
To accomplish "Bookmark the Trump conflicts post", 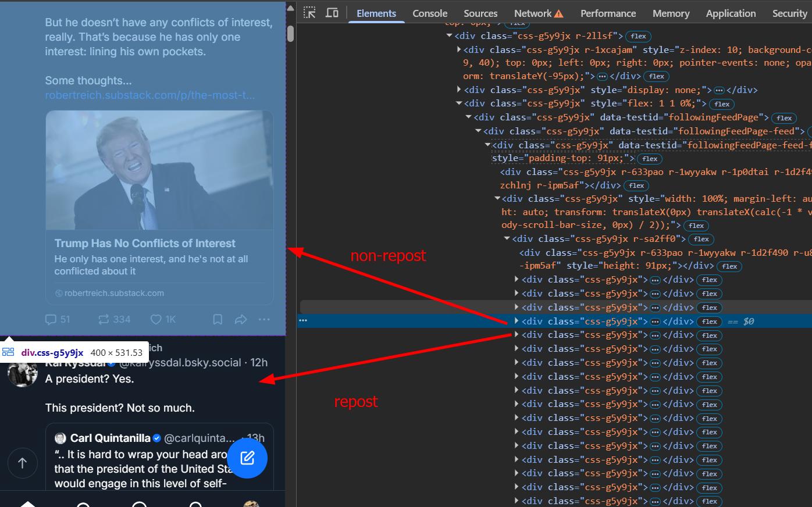I will pyautogui.click(x=218, y=319).
